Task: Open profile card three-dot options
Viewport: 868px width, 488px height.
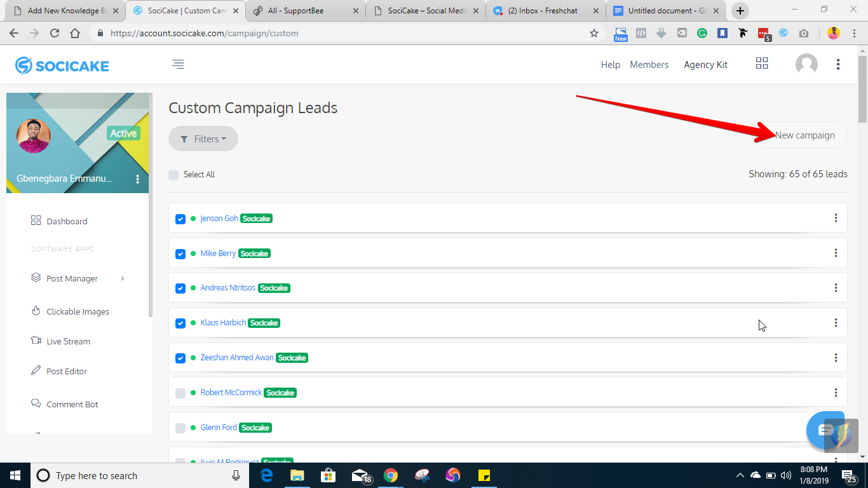Action: click(x=137, y=179)
